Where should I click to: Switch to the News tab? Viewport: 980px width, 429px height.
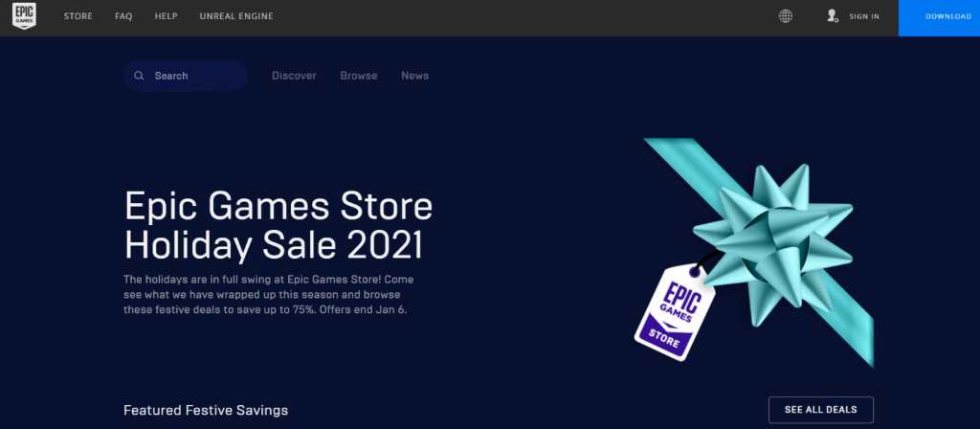(x=415, y=76)
